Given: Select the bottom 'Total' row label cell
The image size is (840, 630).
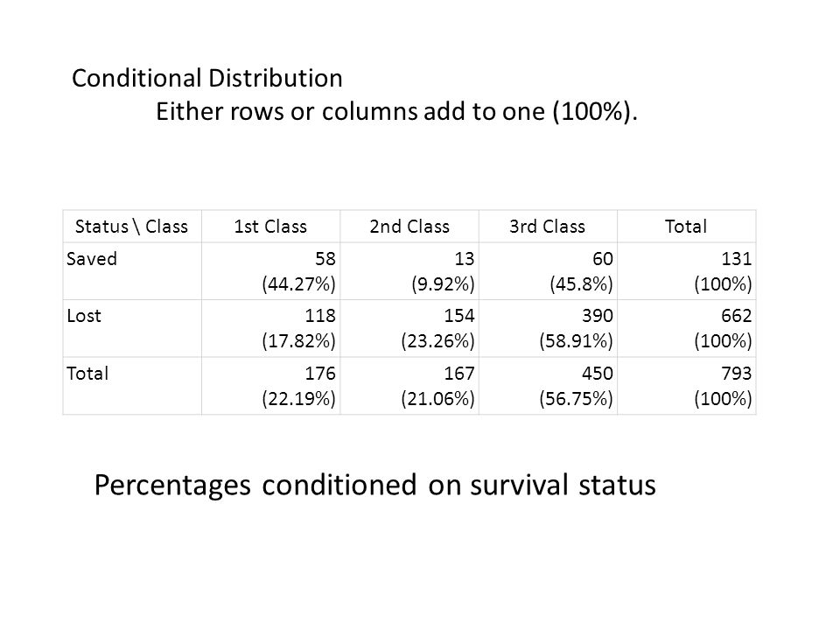Looking at the screenshot, I should coord(132,386).
